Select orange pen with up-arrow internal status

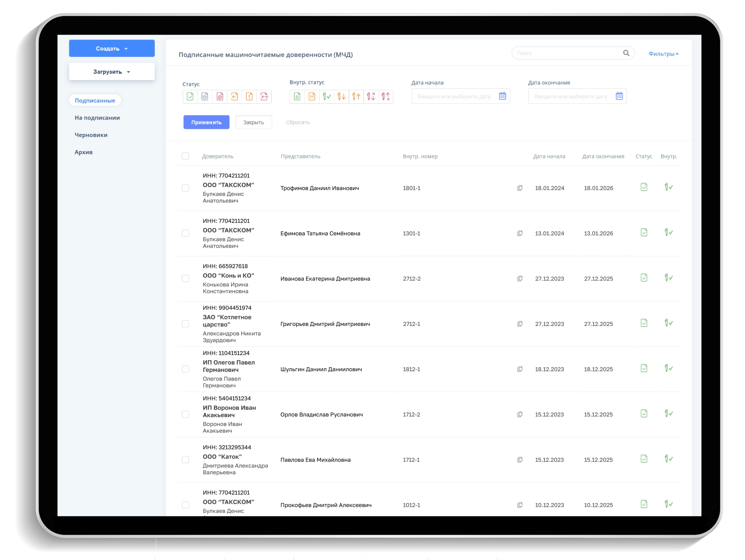click(x=356, y=97)
